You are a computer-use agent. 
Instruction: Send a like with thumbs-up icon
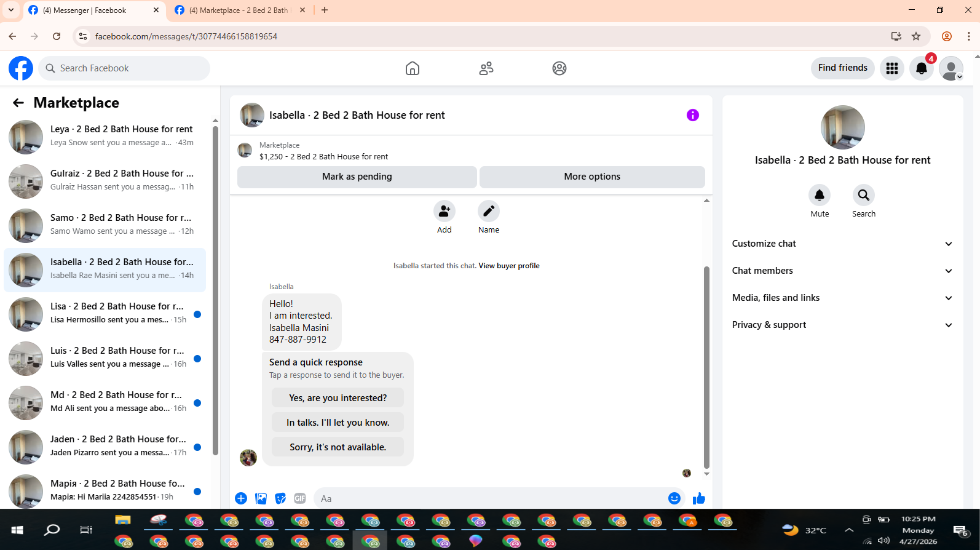(x=699, y=498)
